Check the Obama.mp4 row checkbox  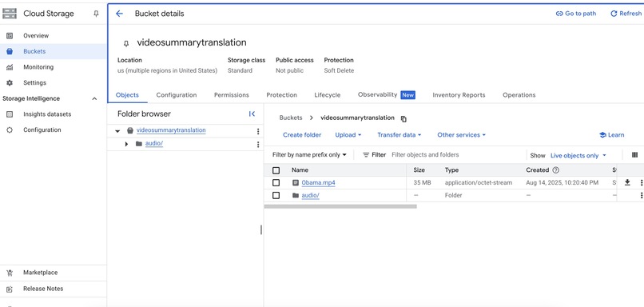tap(276, 182)
